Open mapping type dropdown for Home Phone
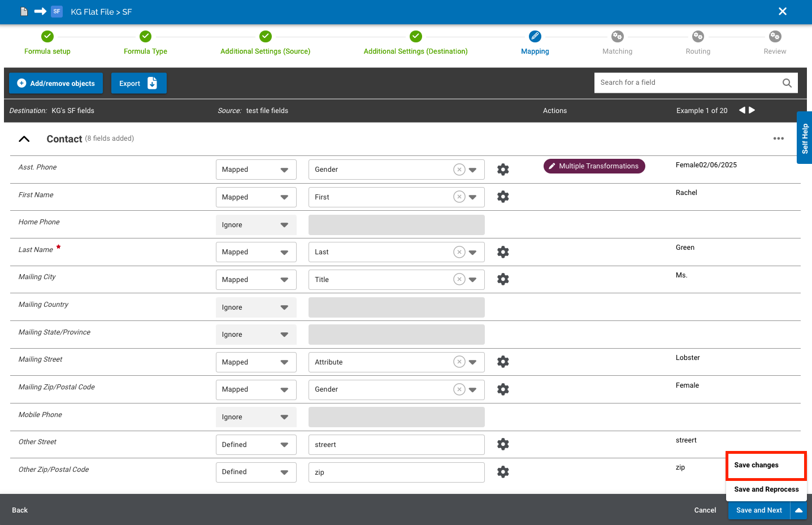 256,225
